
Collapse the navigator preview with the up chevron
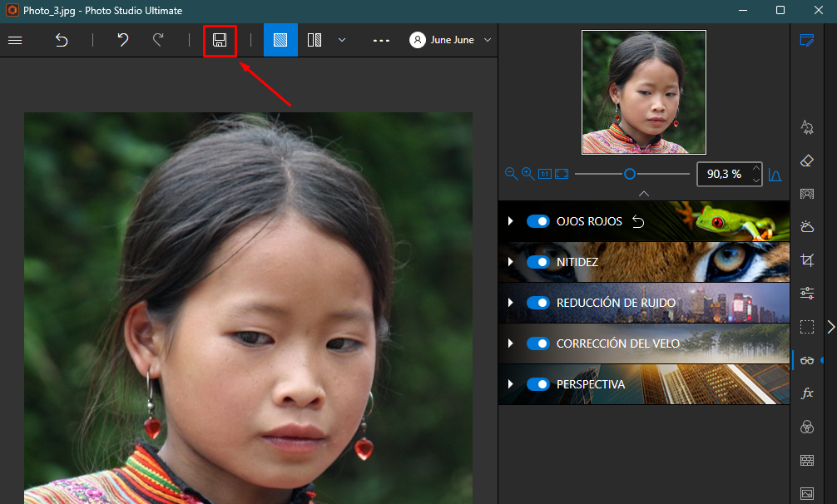644,193
